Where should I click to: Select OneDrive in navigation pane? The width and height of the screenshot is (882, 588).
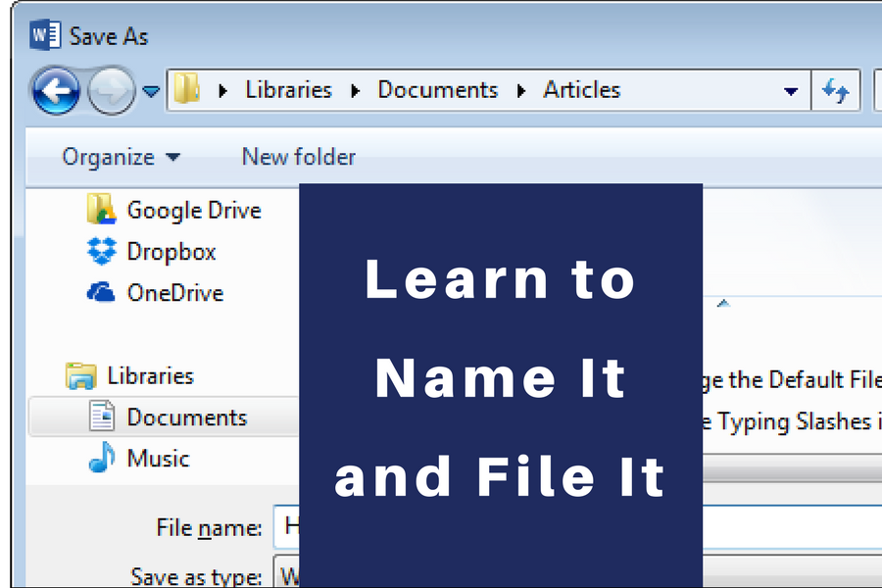click(175, 293)
